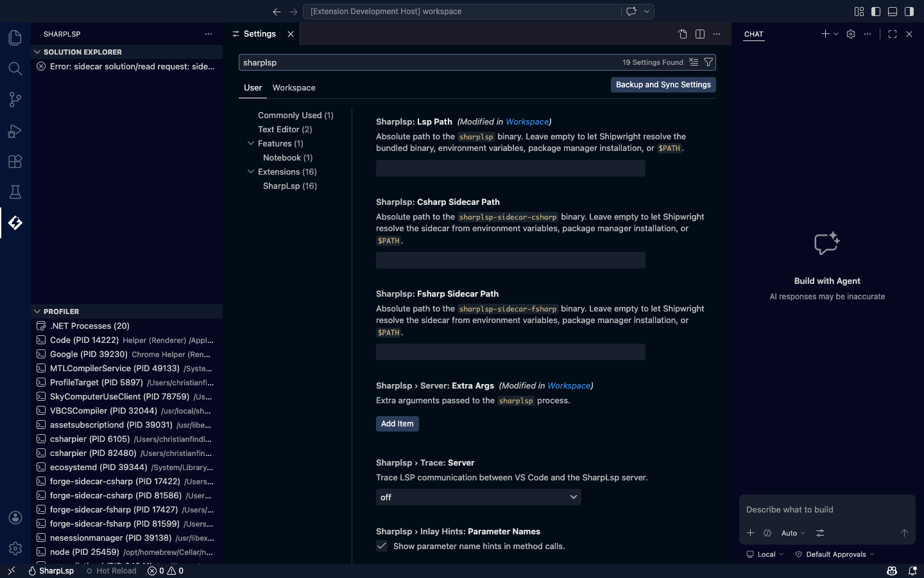Collapse the Features settings group

(251, 143)
